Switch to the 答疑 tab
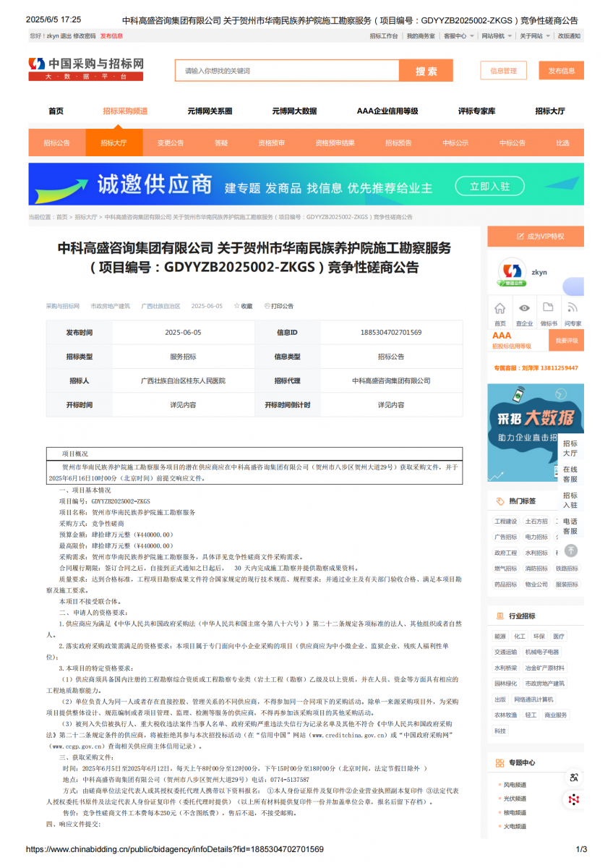 pos(221,143)
